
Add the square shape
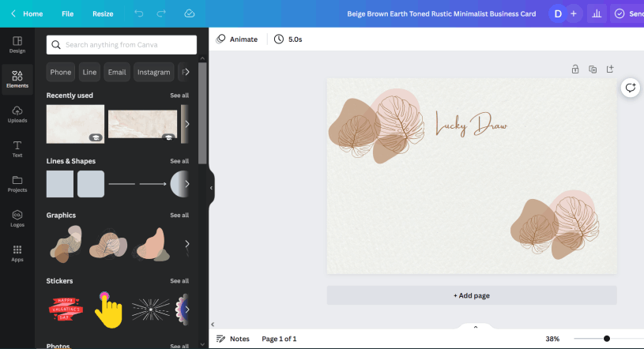click(x=60, y=184)
